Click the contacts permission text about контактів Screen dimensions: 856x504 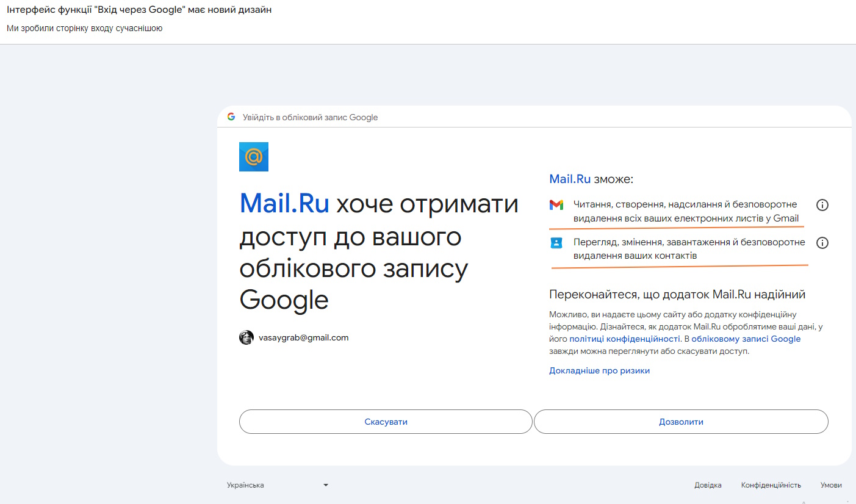689,250
